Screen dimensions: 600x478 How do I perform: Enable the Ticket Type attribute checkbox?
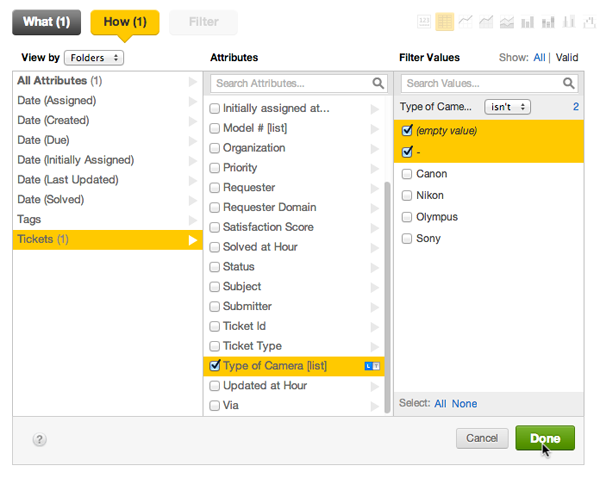(215, 346)
